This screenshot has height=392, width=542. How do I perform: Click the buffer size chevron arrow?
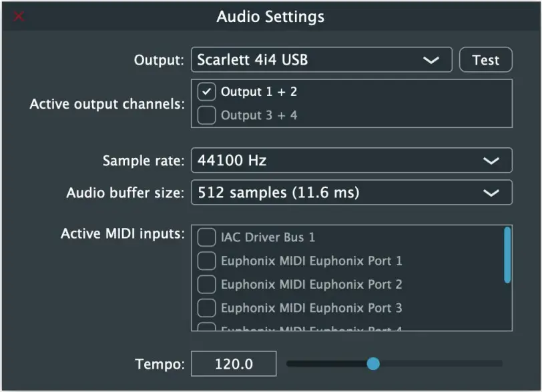[491, 193]
